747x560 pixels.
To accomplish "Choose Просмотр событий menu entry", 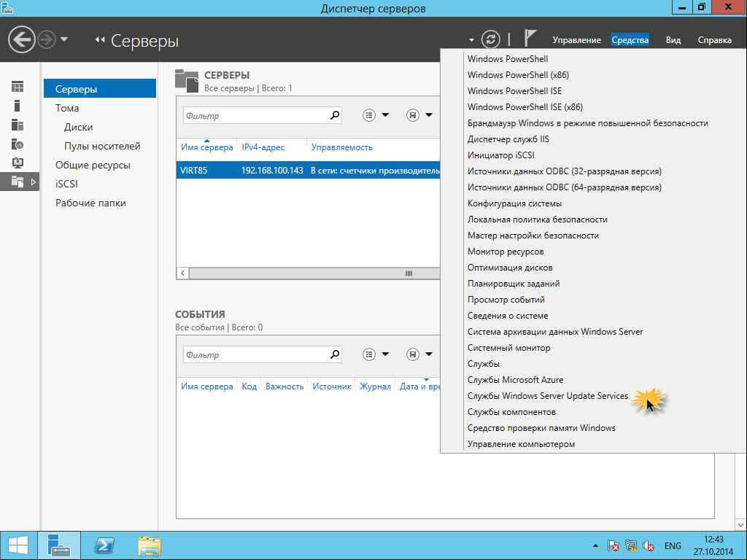I will click(x=506, y=300).
